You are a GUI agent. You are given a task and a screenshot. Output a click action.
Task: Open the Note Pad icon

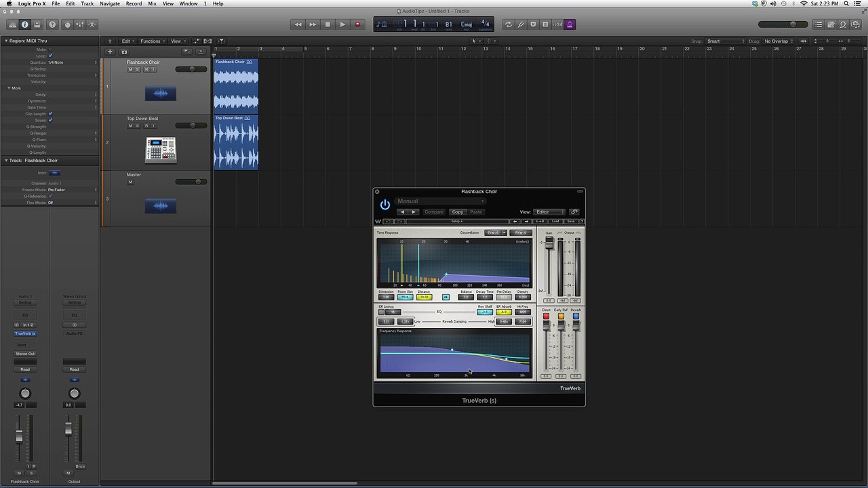click(x=831, y=24)
